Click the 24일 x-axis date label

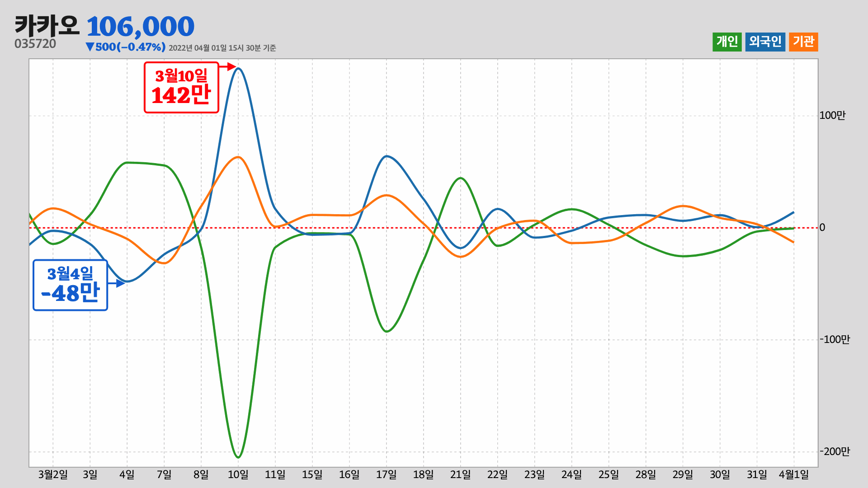(x=572, y=474)
